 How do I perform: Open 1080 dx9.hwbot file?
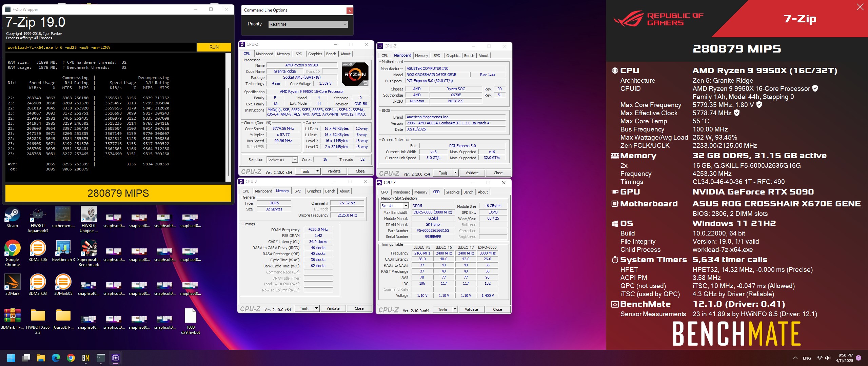point(190,321)
